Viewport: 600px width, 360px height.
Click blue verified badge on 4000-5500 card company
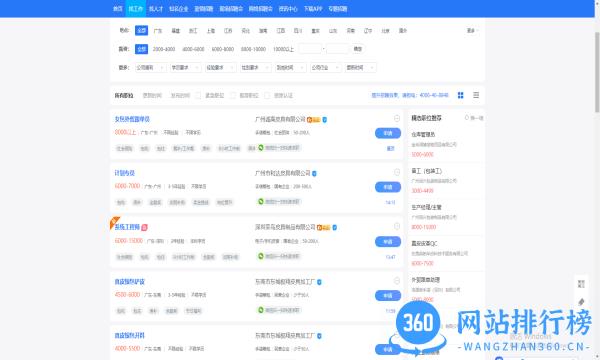[319, 336]
